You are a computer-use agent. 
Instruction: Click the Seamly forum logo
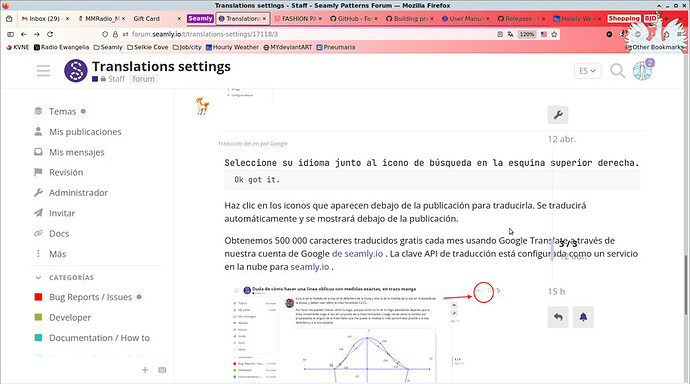76,70
